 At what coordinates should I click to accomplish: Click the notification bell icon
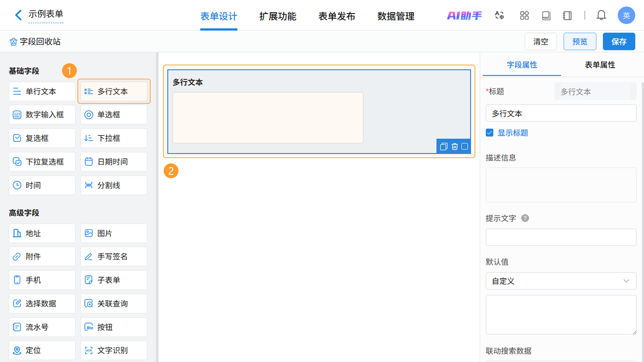coord(601,15)
